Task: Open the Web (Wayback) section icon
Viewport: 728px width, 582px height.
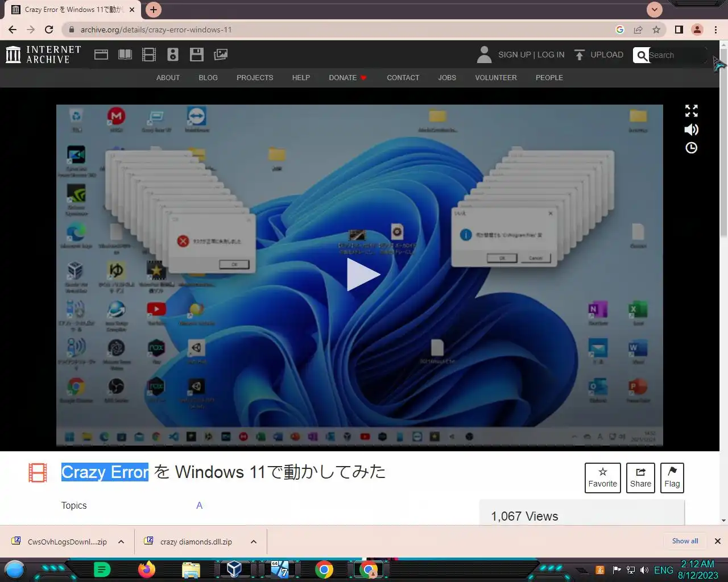Action: coord(101,55)
